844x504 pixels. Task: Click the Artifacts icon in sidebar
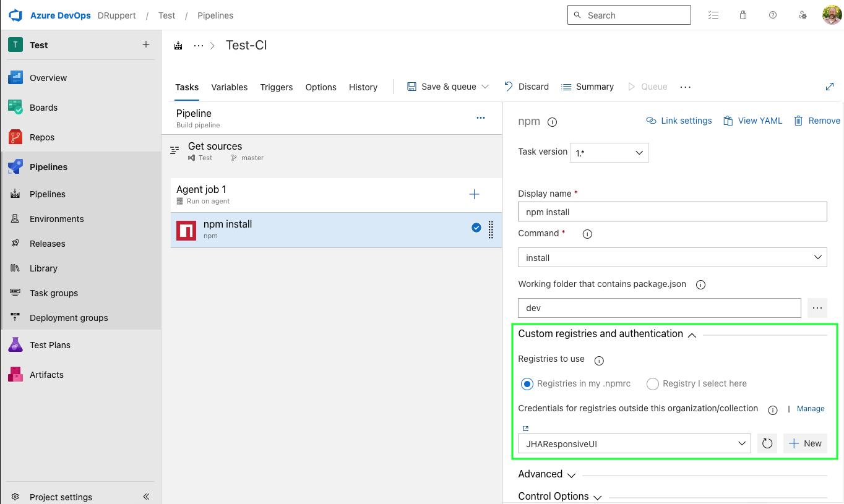click(x=15, y=375)
